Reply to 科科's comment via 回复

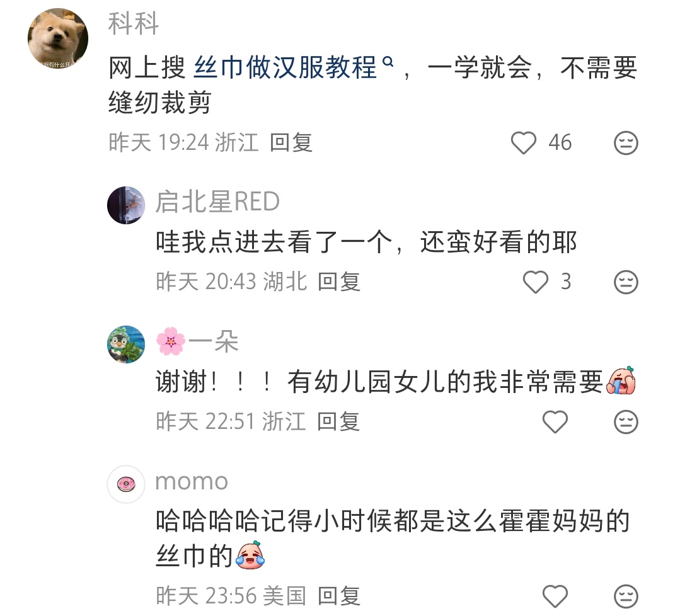coord(291,142)
